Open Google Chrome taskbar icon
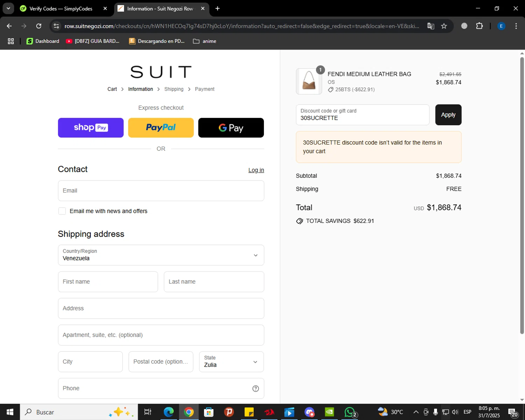 click(189, 412)
